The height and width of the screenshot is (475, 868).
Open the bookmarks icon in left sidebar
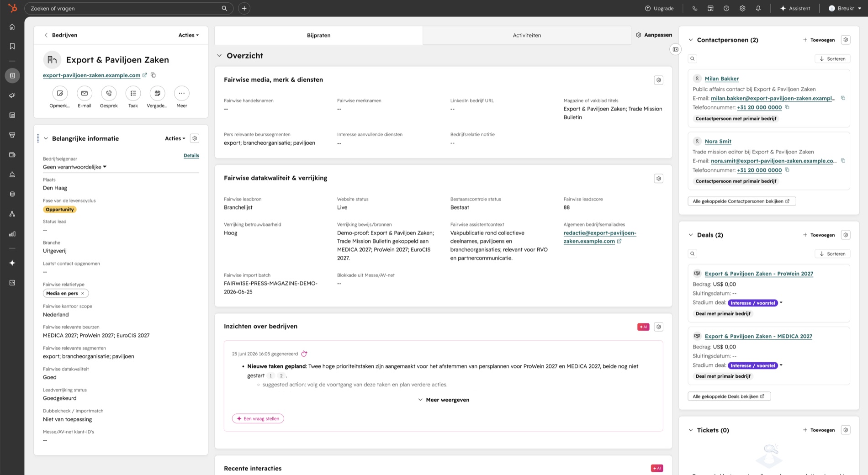click(x=12, y=46)
